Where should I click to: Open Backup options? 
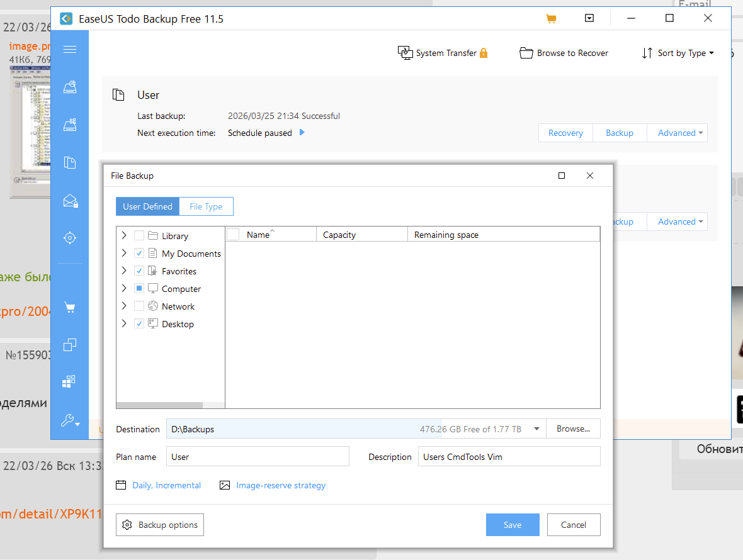(160, 525)
